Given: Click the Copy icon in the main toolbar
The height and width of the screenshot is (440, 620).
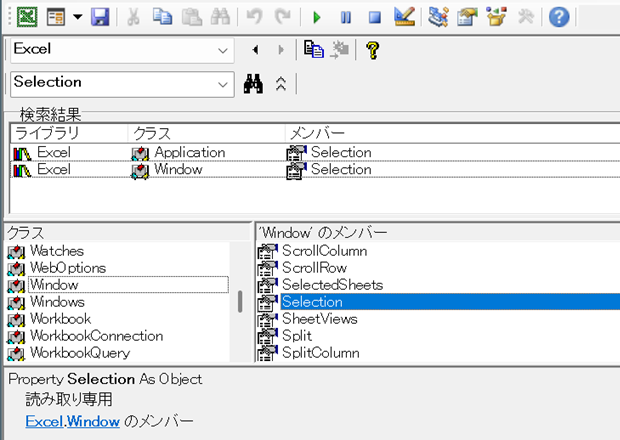Looking at the screenshot, I should [x=162, y=17].
